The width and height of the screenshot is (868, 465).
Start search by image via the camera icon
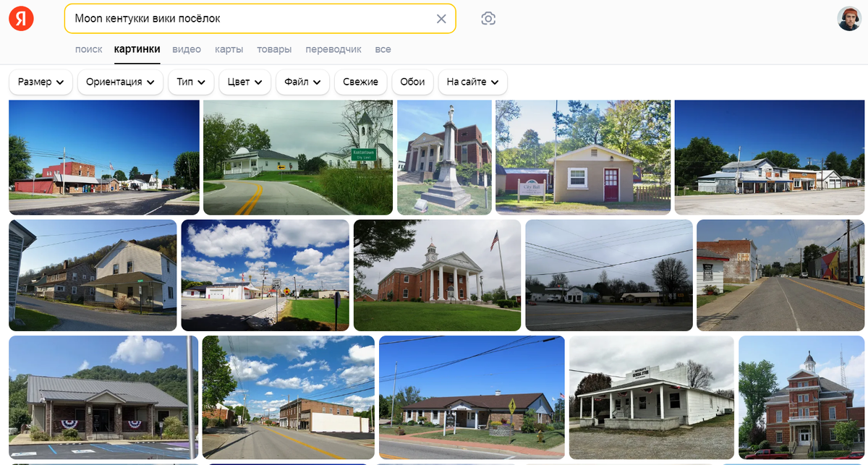(488, 19)
